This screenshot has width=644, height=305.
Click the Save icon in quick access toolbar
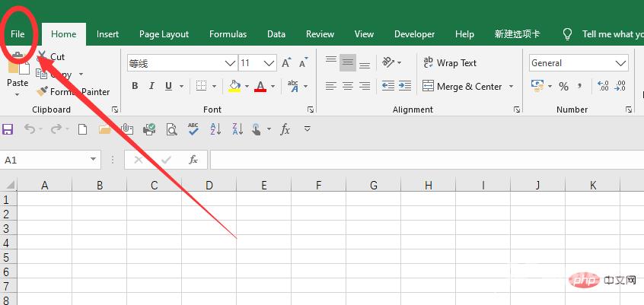click(8, 129)
